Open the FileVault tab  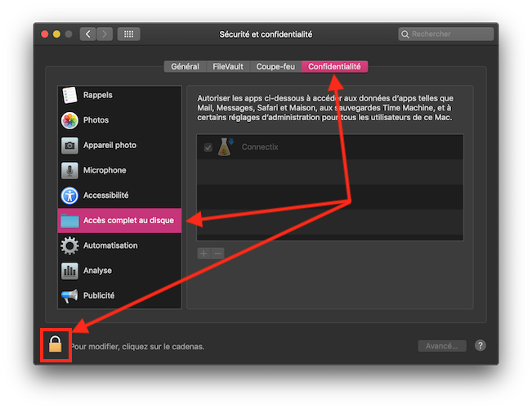coord(227,66)
